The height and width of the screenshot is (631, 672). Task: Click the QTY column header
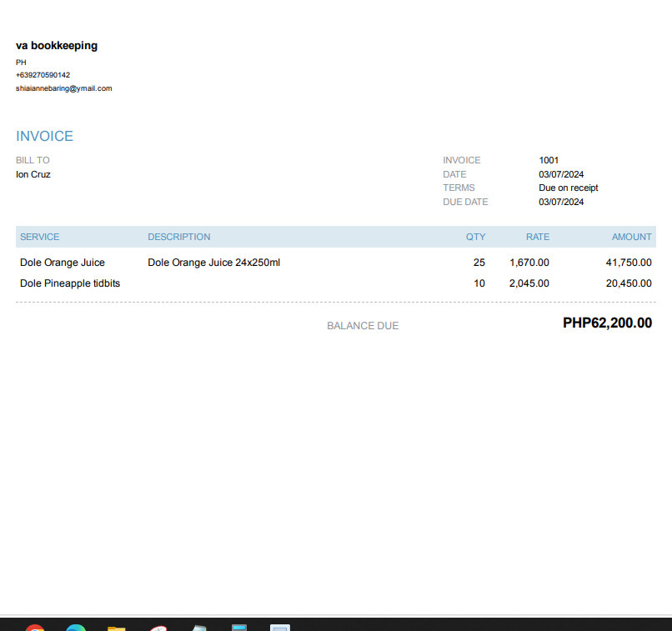(476, 237)
